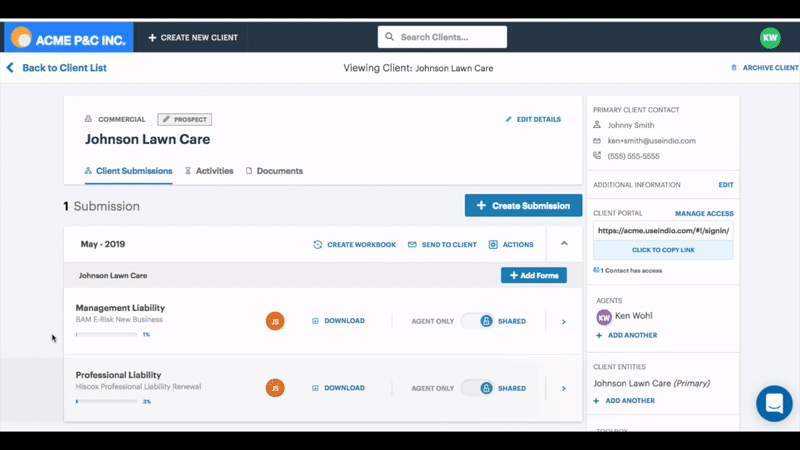Switch to the Documents tab
This screenshot has height=450, width=800.
[x=274, y=171]
